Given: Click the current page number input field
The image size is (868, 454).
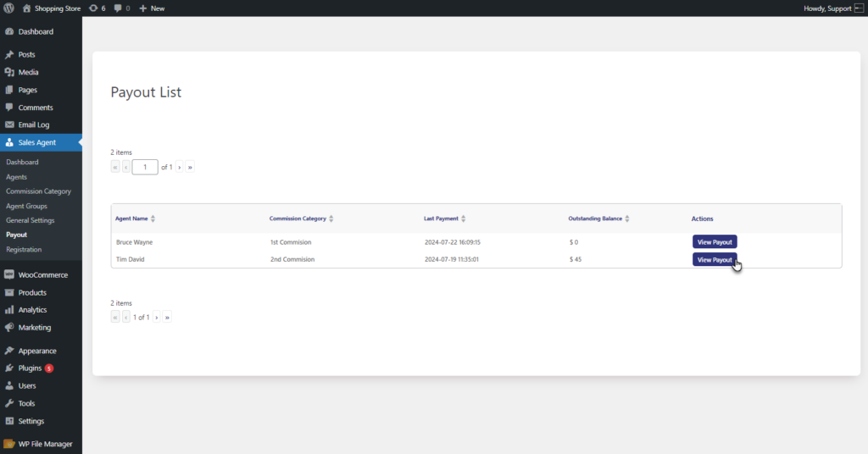Looking at the screenshot, I should pyautogui.click(x=145, y=167).
